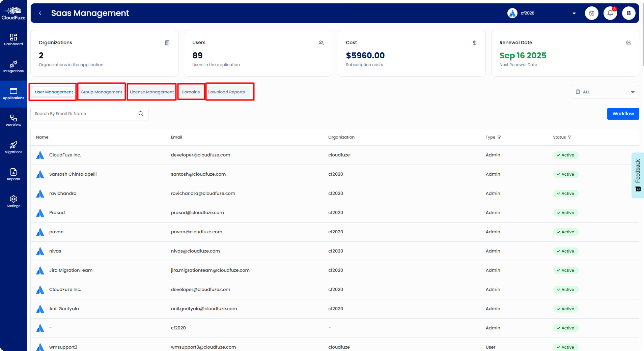Click ravichandra@cloudfuze.com email
Image resolution: width=644 pixels, height=351 pixels.
(203, 194)
